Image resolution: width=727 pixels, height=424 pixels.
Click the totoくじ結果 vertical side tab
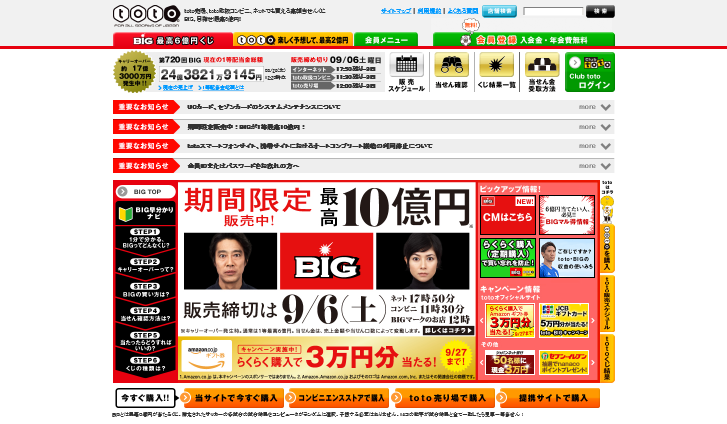(607, 358)
